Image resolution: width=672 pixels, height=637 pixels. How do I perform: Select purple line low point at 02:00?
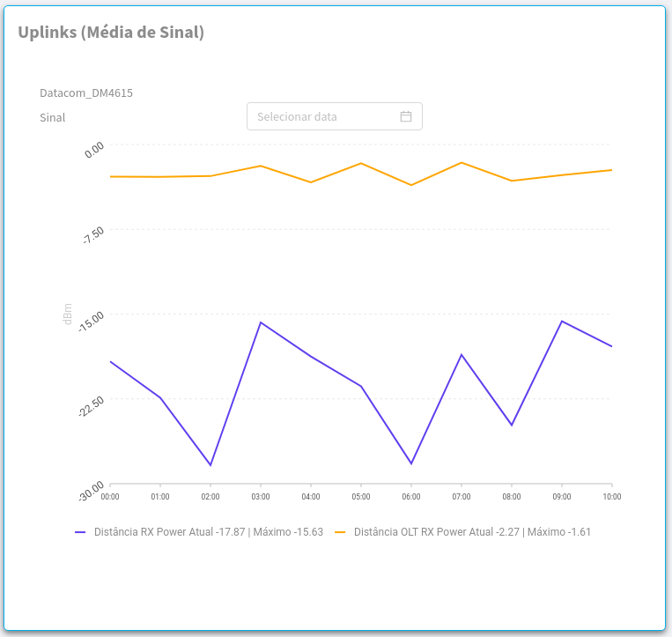point(210,465)
